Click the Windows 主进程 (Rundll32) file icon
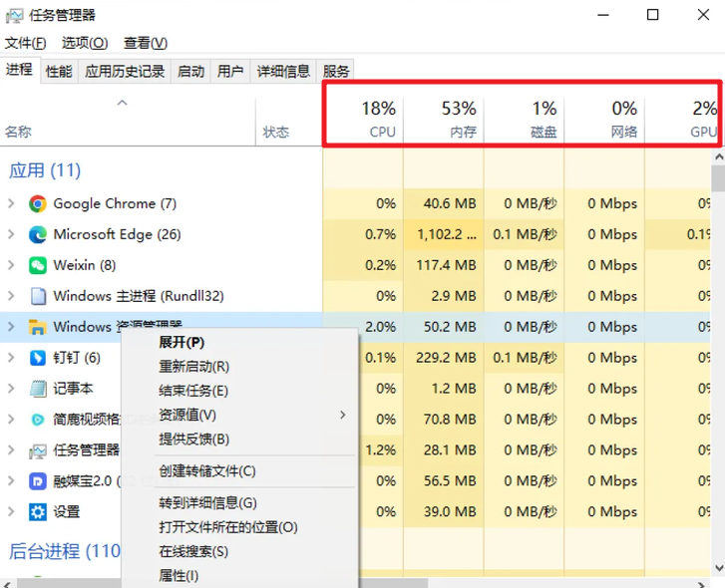 tap(38, 296)
